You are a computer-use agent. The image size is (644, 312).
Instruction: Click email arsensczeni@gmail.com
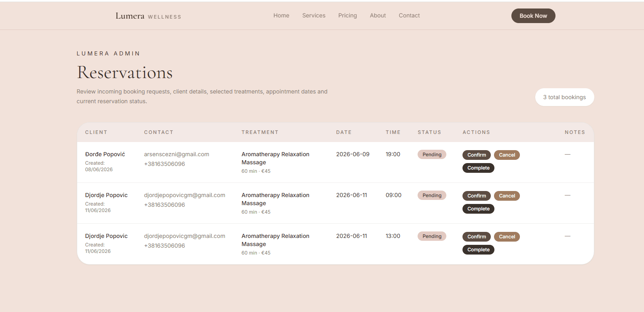[x=177, y=154]
